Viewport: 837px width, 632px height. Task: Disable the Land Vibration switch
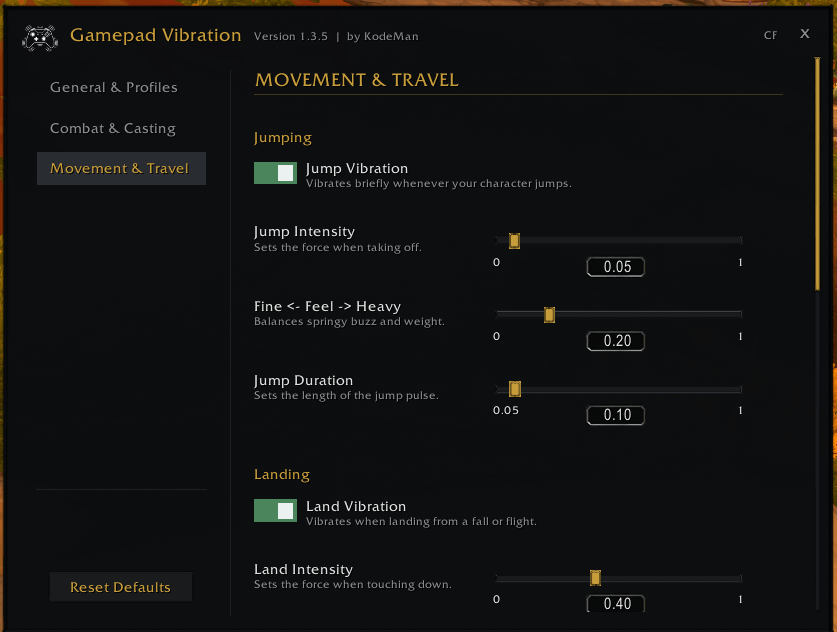pos(275,510)
